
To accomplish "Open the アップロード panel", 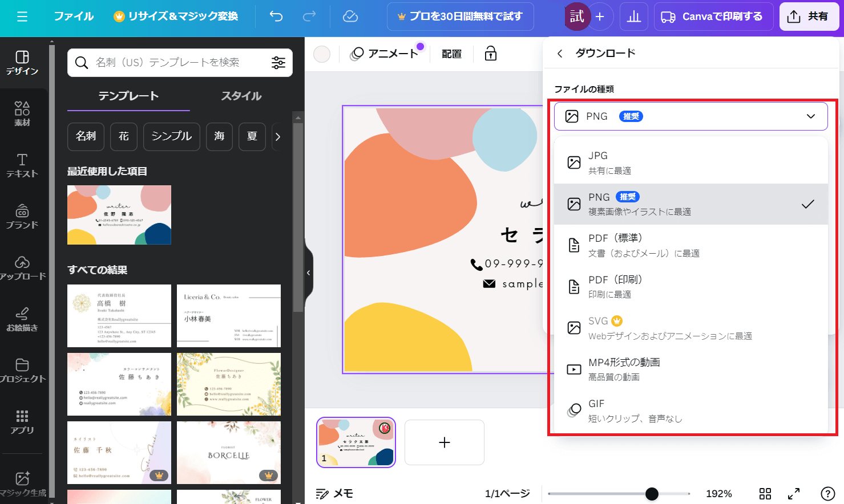I will [22, 268].
